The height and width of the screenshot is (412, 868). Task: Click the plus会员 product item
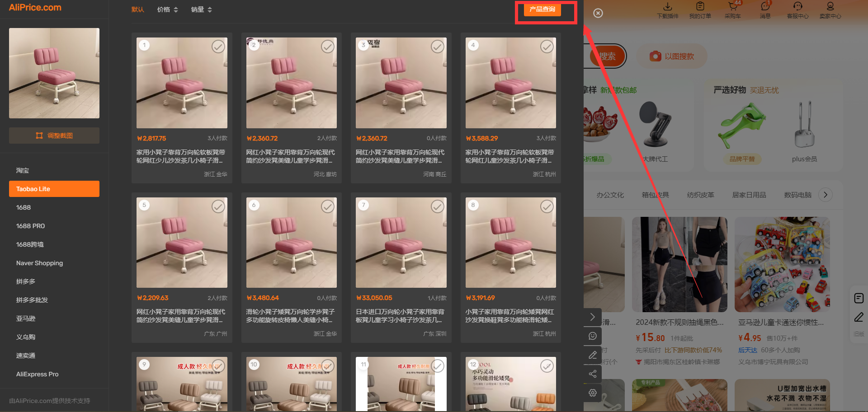click(804, 131)
